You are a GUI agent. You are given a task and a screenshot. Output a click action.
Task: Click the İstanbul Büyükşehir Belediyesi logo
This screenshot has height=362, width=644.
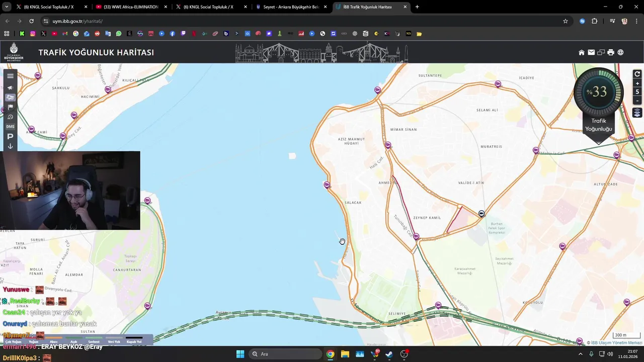14,52
